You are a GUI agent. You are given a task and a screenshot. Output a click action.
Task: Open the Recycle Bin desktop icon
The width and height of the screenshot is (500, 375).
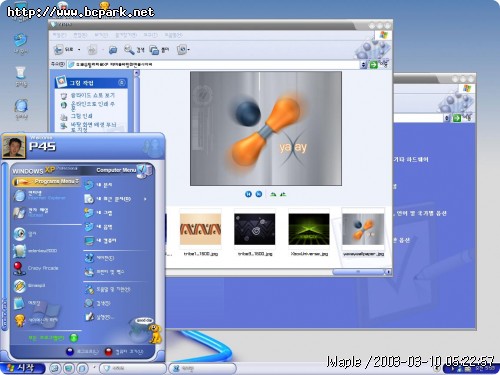point(21,77)
